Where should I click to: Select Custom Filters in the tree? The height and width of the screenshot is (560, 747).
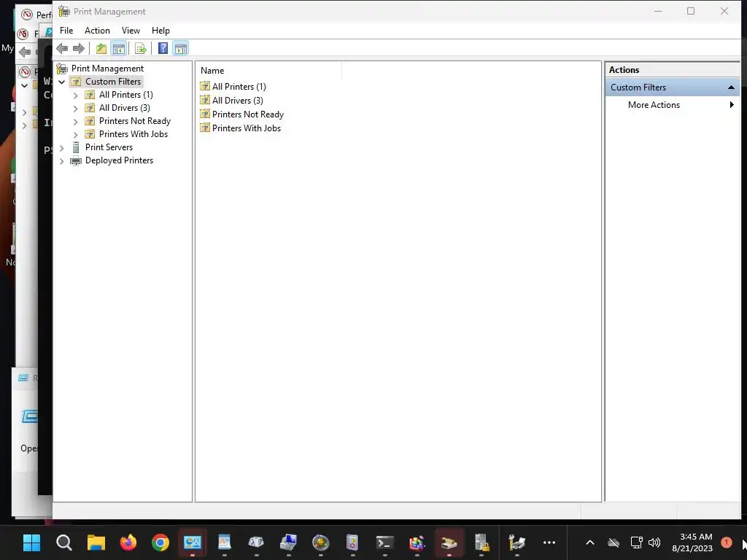click(113, 82)
